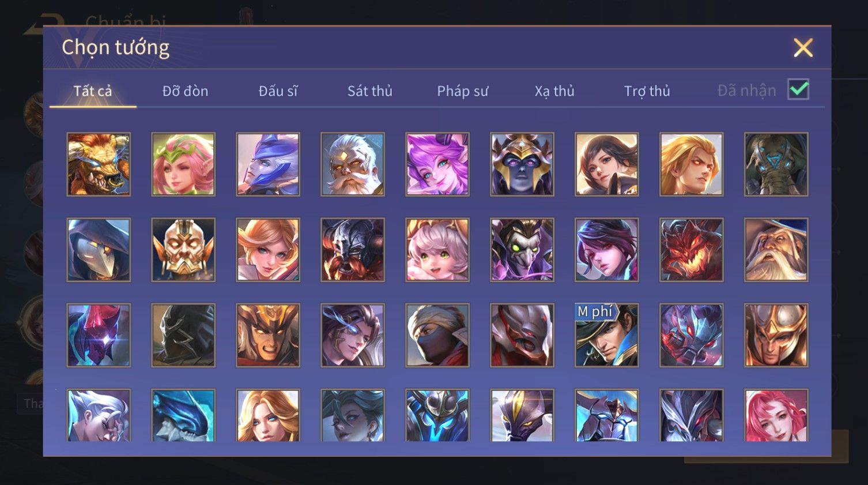Select the bearded wizard with blue hat
Screen dimensions: 868x485
coord(776,250)
